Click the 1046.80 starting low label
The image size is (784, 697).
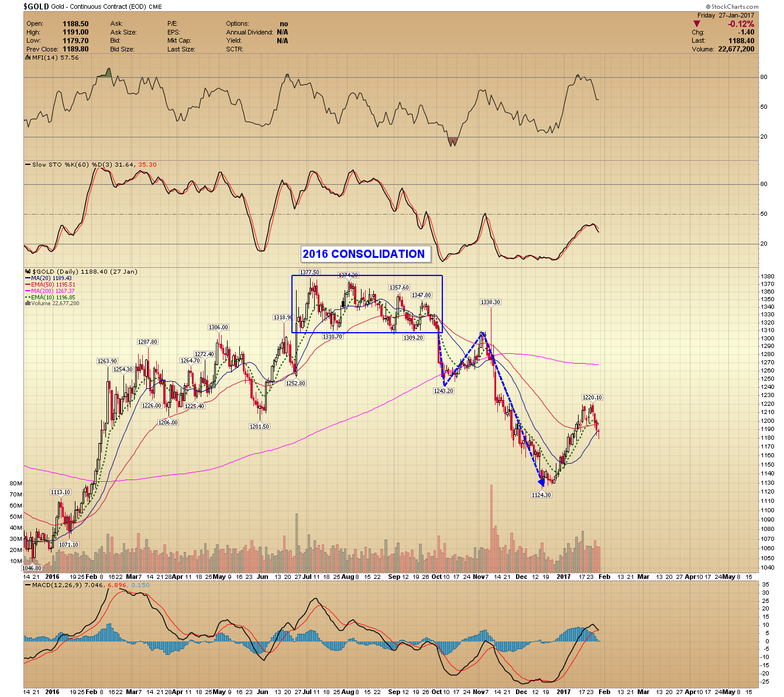32,568
